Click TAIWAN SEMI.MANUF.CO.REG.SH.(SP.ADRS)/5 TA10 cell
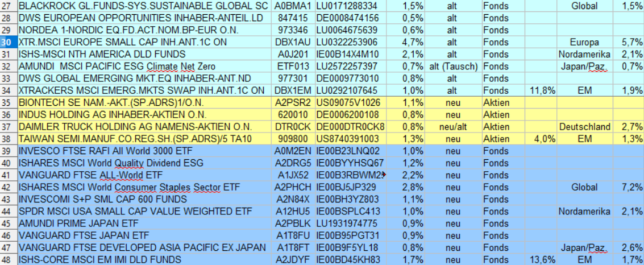 click(144, 139)
